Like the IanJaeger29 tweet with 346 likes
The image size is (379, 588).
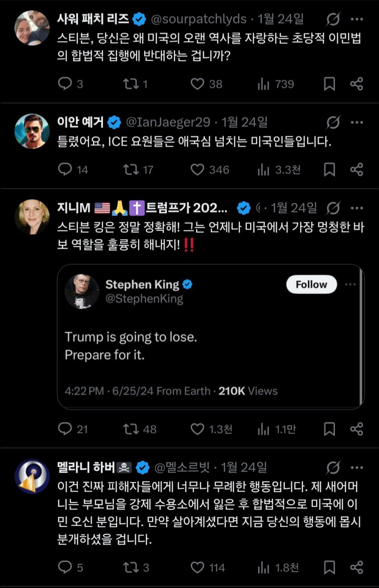pyautogui.click(x=197, y=170)
